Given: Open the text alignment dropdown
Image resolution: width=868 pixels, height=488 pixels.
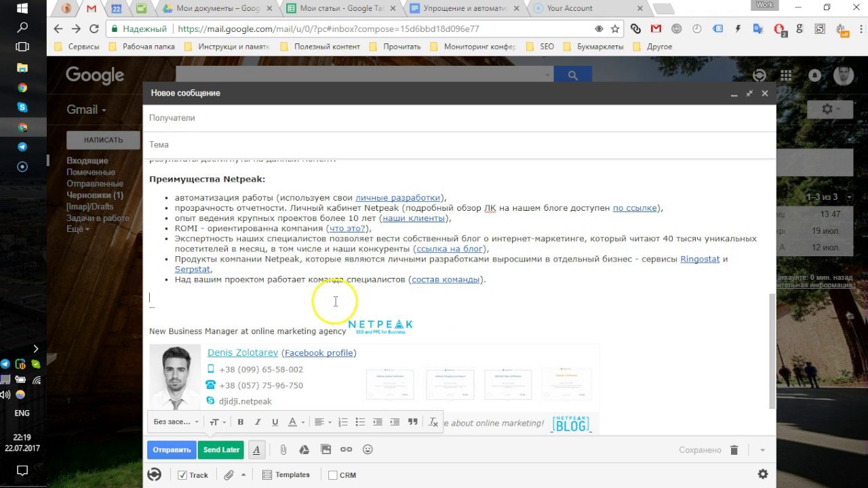Looking at the screenshot, I should [323, 422].
